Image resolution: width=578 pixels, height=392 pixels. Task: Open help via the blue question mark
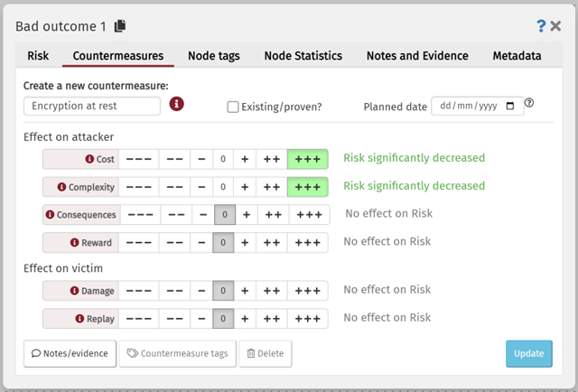coord(540,25)
